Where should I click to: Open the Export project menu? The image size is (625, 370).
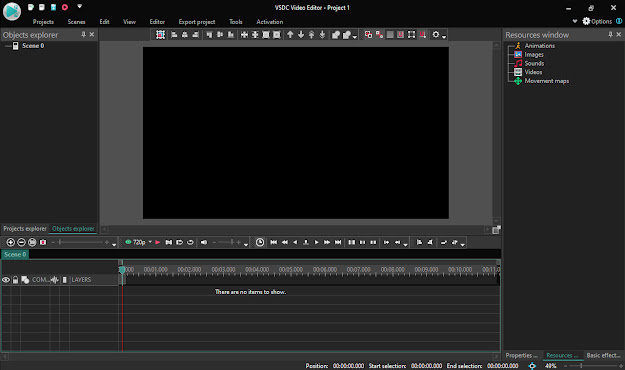(x=197, y=22)
